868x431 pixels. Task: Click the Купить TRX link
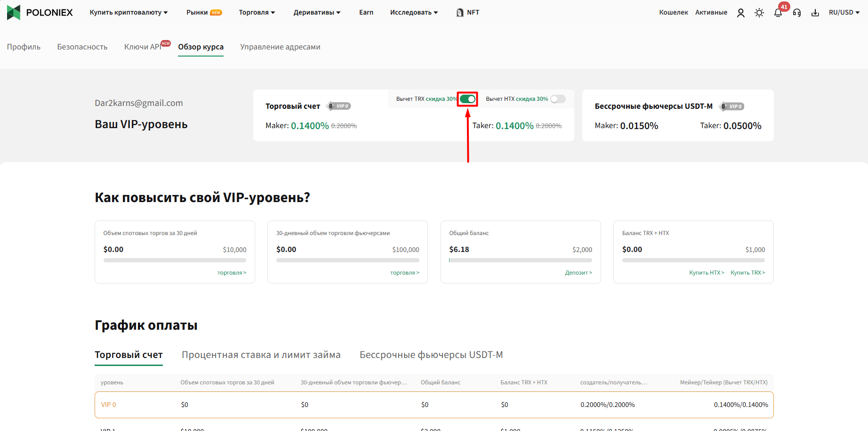747,273
